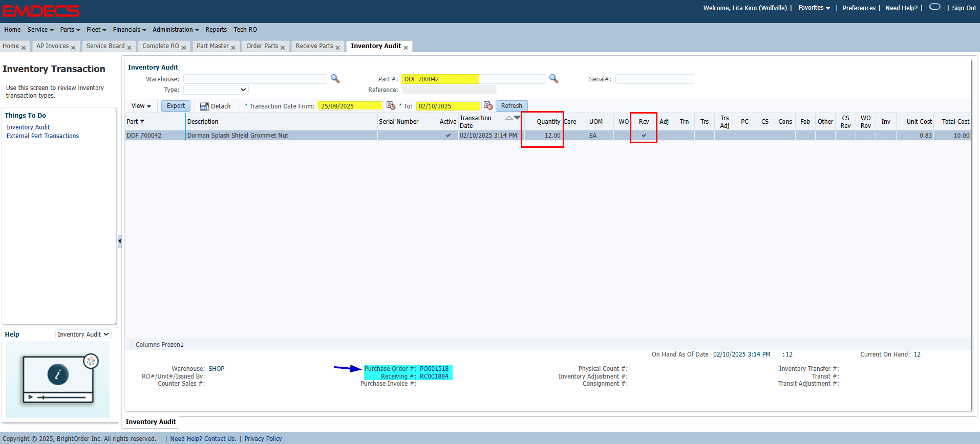Viewport: 980px width, 444px height.
Task: Click the chat bubble icon in header
Action: 934,7
